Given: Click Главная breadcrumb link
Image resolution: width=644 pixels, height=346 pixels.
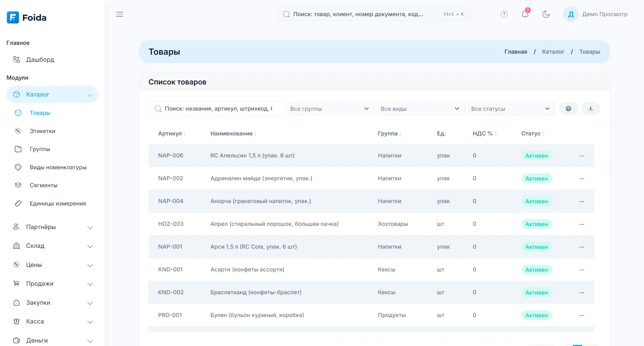Looking at the screenshot, I should [516, 52].
